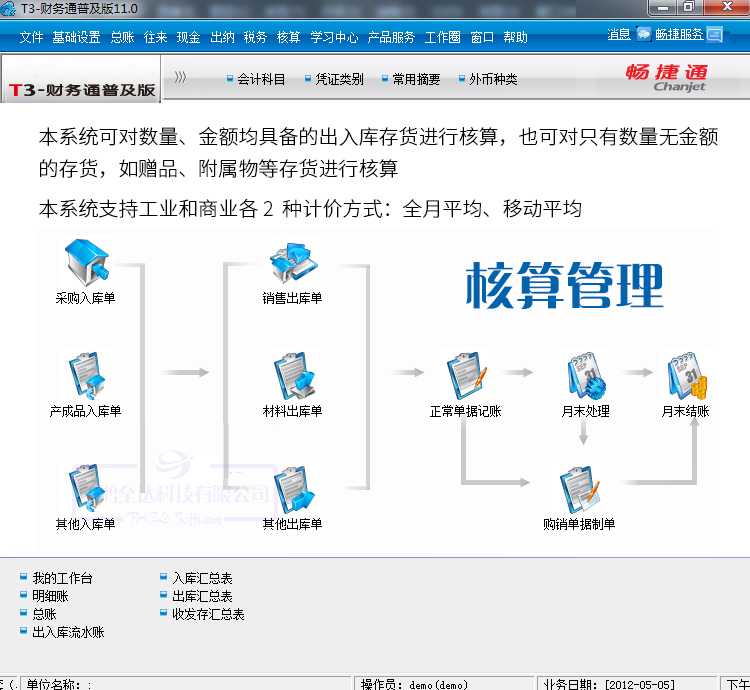Minimize the T3 window
750x690 pixels.
662,7
